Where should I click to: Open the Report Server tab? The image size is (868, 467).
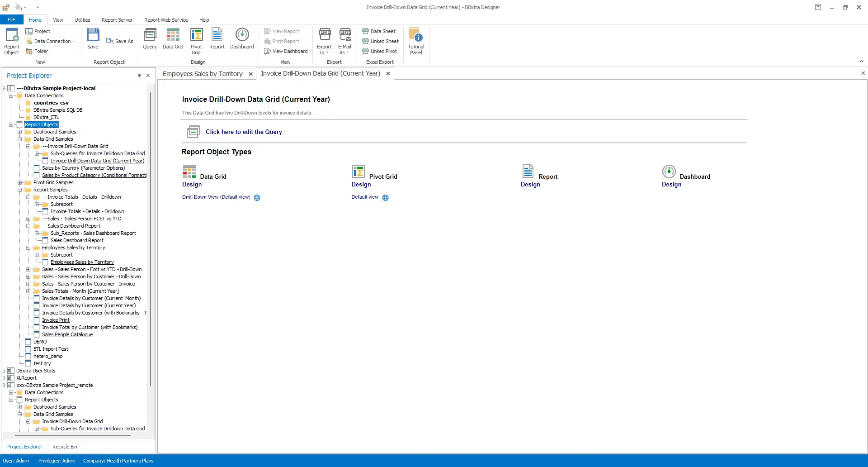pos(117,20)
